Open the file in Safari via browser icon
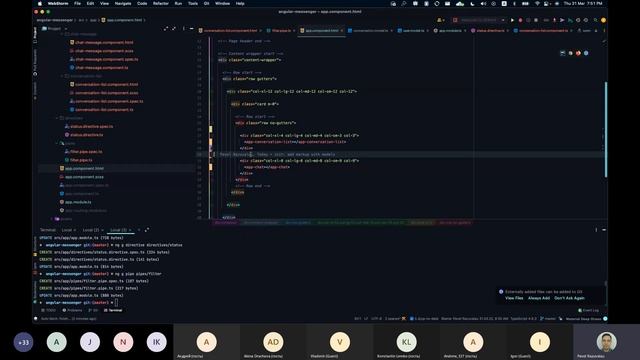 (586, 53)
